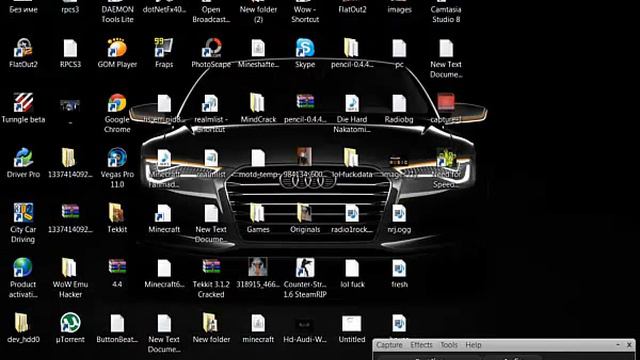Open the pencil-0.4.4 RAR archive
Image resolution: width=640 pixels, height=360 pixels.
(x=305, y=102)
